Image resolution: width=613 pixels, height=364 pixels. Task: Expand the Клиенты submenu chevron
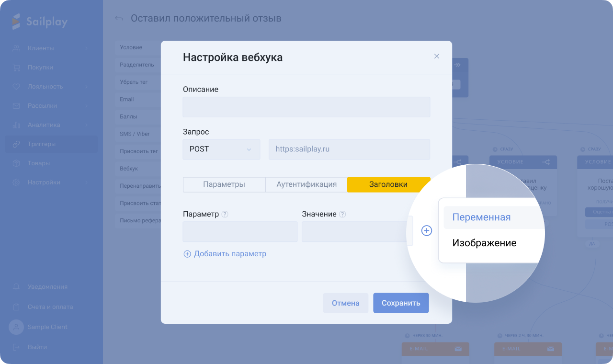click(86, 48)
